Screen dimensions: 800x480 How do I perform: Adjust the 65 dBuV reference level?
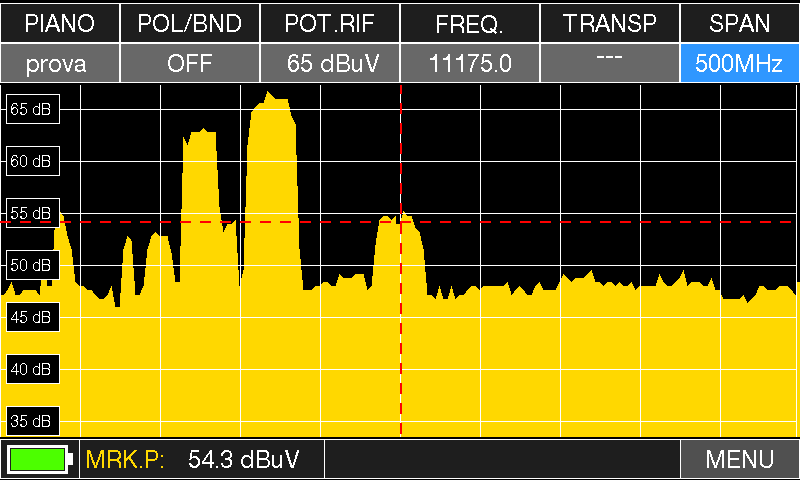pyautogui.click(x=330, y=63)
